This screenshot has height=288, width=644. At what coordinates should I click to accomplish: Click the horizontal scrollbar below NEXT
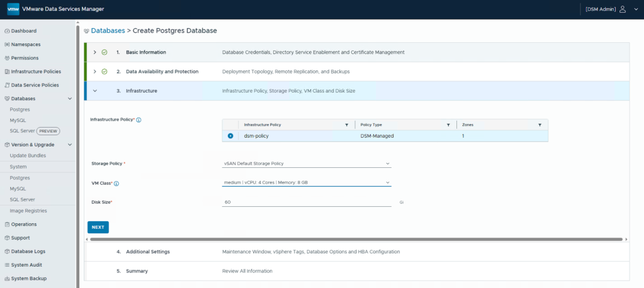pos(356,240)
